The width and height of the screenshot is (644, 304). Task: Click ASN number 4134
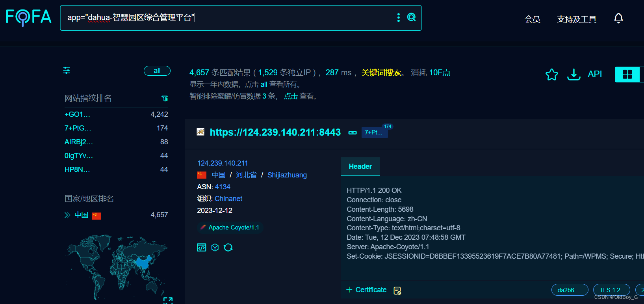(223, 187)
